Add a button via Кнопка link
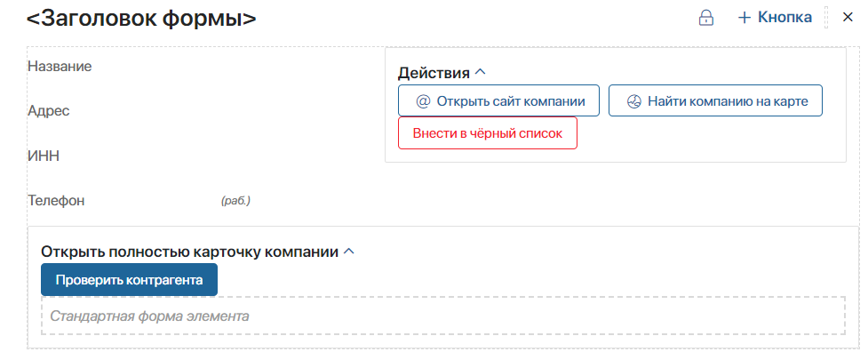This screenshot has height=360, width=868. (776, 17)
